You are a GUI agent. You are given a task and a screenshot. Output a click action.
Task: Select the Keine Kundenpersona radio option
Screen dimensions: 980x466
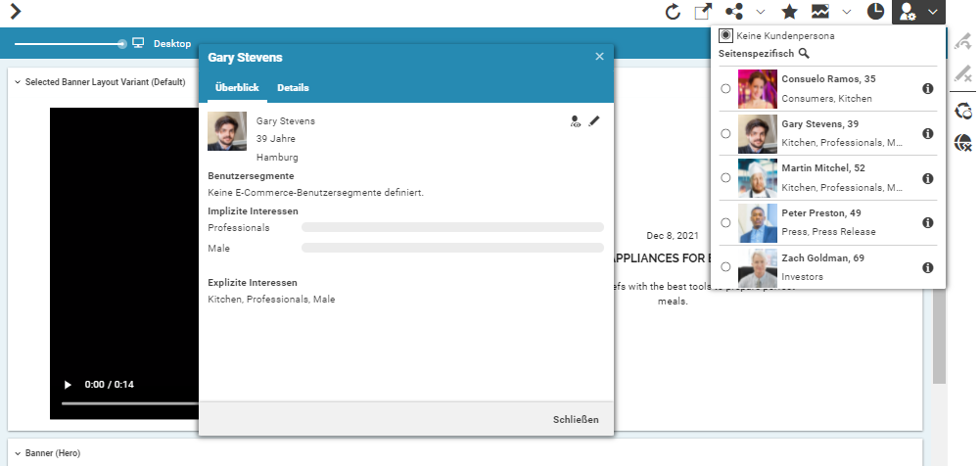[725, 35]
